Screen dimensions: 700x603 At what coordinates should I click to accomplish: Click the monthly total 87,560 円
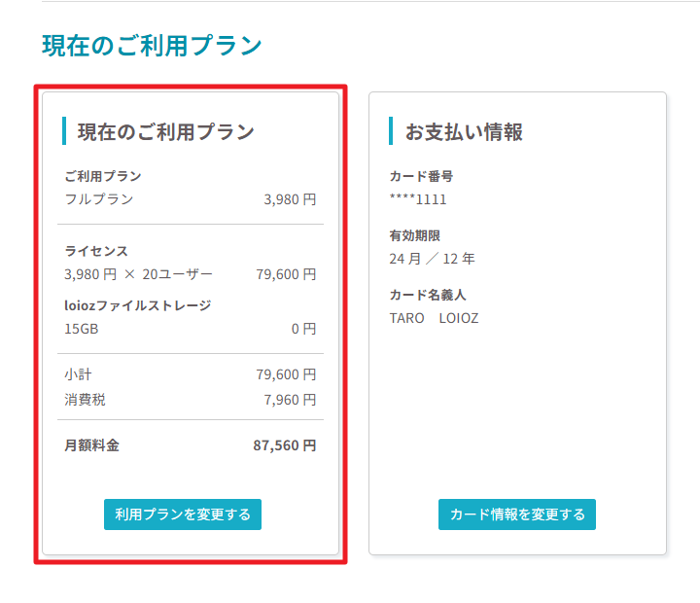[284, 445]
